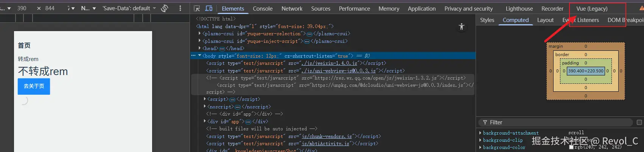644x152 pixels.
Task: Click the ellipsis badge in head tag
Action: (x=222, y=49)
